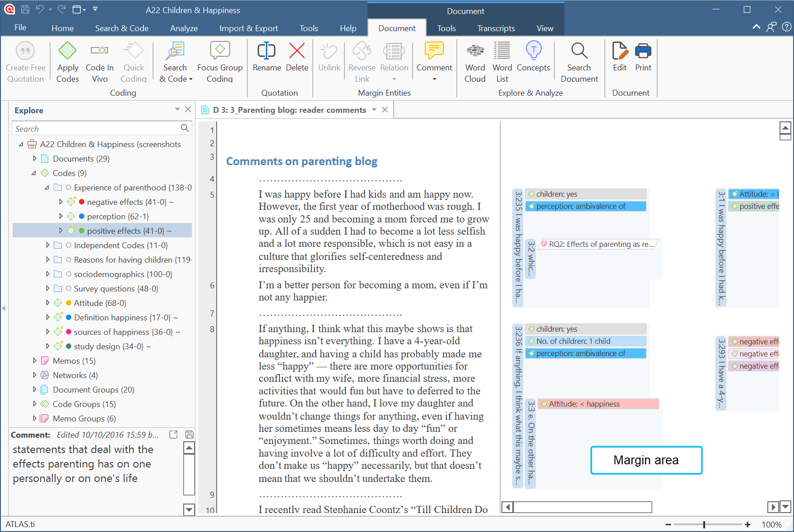Click 'No. of children: 1 child' margin code

tap(586, 341)
